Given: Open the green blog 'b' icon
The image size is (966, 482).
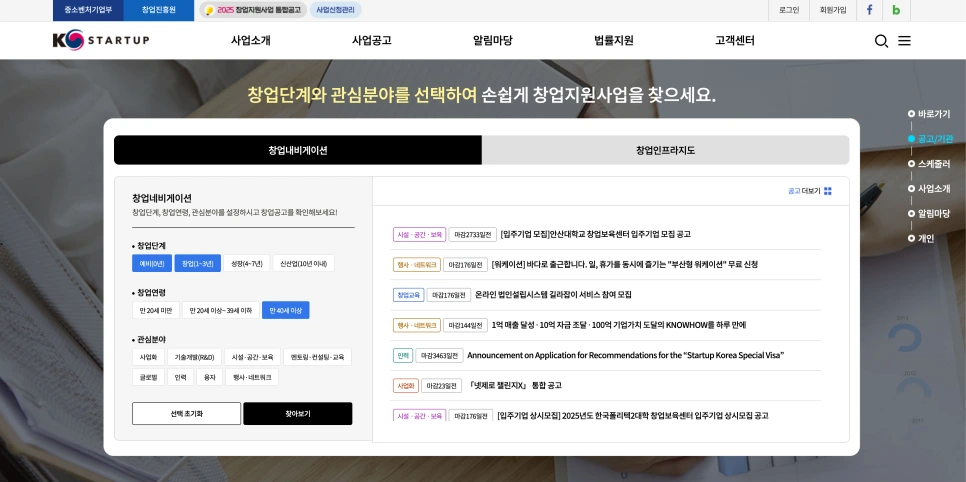Looking at the screenshot, I should pos(896,10).
